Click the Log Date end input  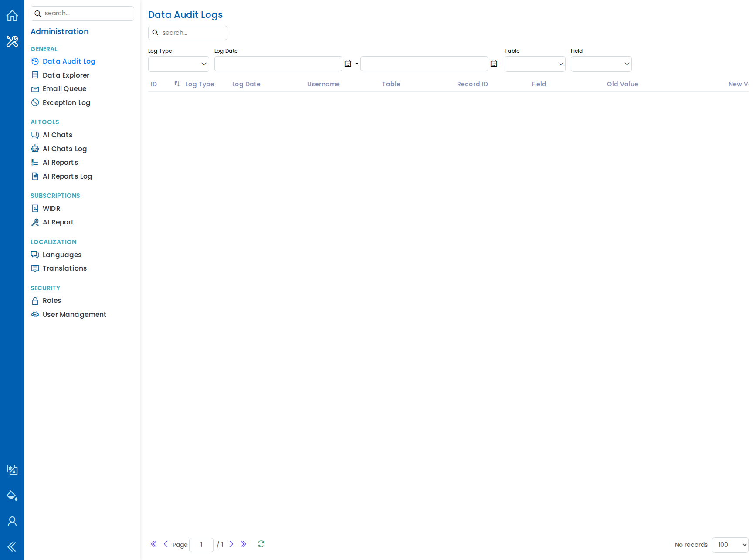[424, 64]
